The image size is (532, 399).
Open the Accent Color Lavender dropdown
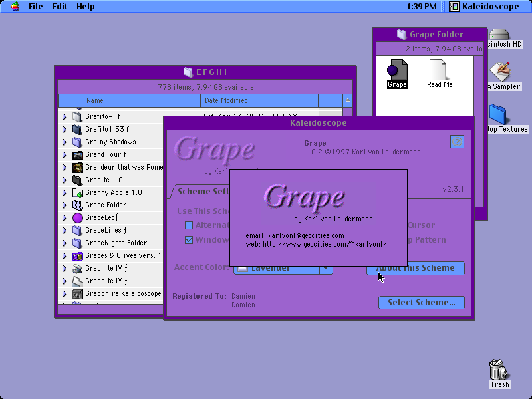[283, 269]
